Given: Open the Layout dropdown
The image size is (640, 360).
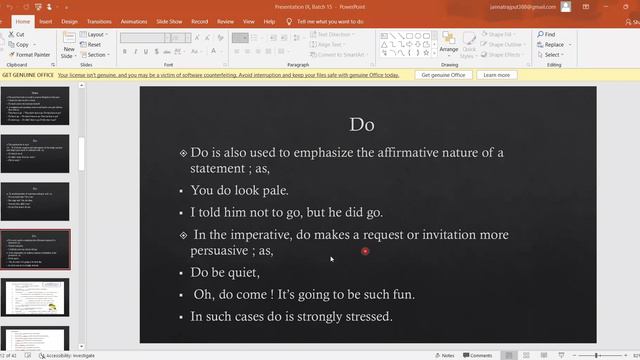Looking at the screenshot, I should click(x=94, y=34).
